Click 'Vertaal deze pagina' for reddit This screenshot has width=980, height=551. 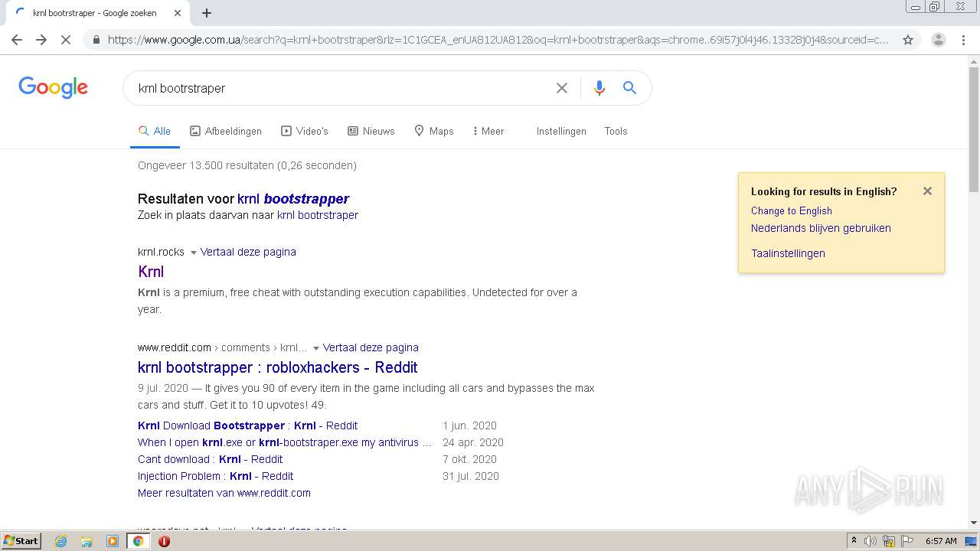(371, 347)
